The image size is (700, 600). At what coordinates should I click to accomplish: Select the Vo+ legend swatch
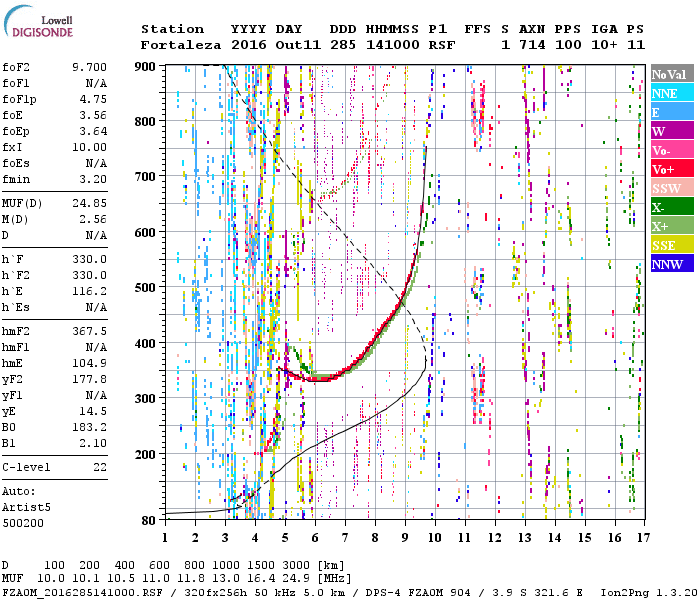tap(672, 169)
